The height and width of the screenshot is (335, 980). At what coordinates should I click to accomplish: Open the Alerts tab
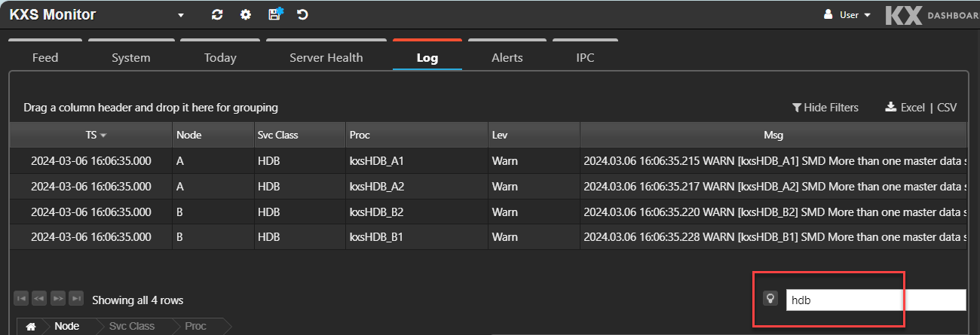click(507, 57)
